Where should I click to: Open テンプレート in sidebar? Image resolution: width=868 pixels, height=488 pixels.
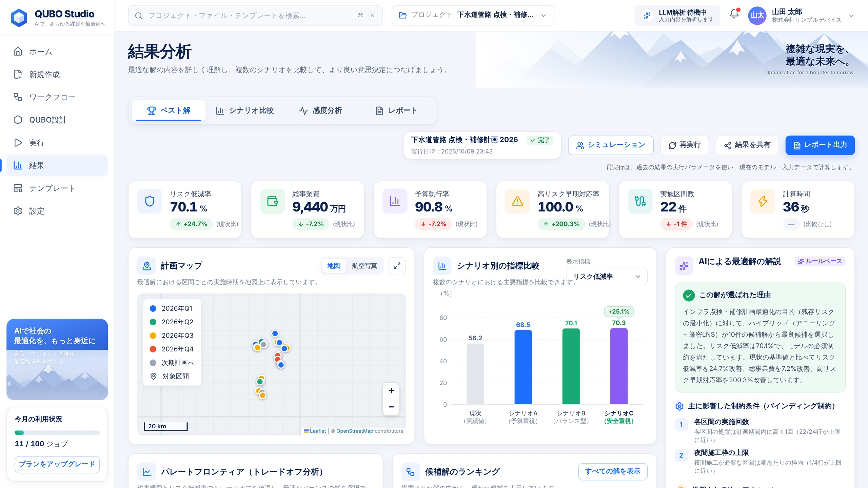tap(57, 188)
